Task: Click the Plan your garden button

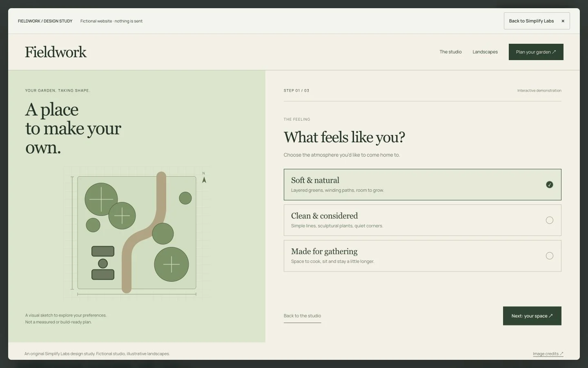Action: 536,52
